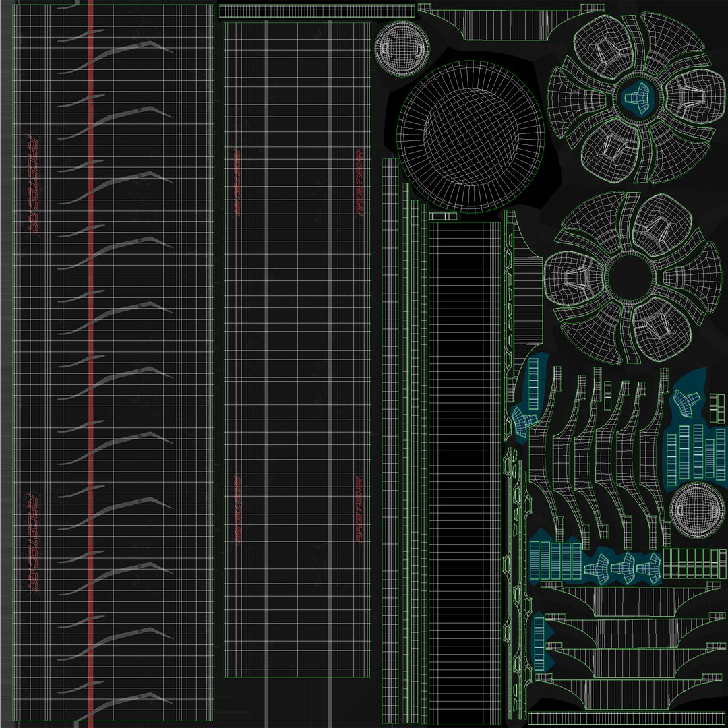Click the black hub at the center of the lower fan-shaped island
This screenshot has width=728, height=728.
[x=630, y=277]
